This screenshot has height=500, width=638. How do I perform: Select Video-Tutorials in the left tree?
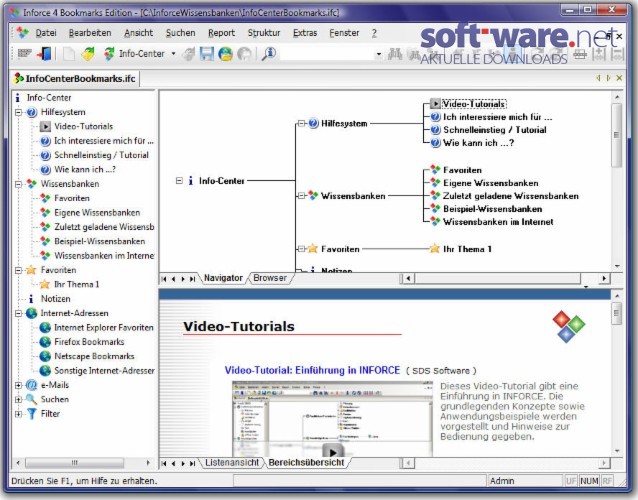[83, 127]
